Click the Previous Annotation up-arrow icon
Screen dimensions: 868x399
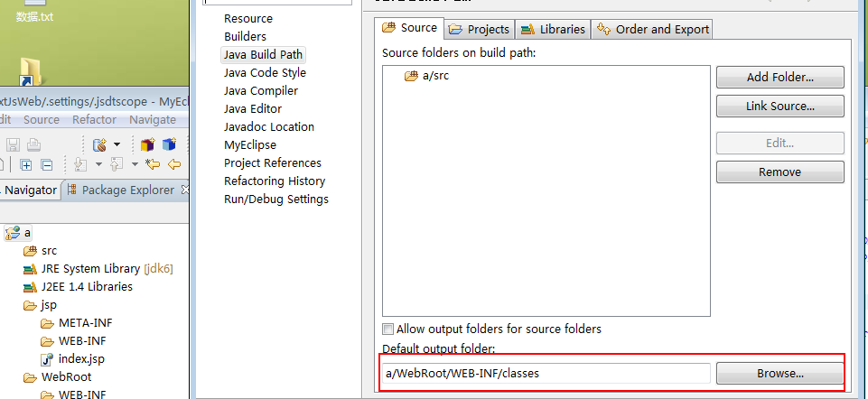117,164
